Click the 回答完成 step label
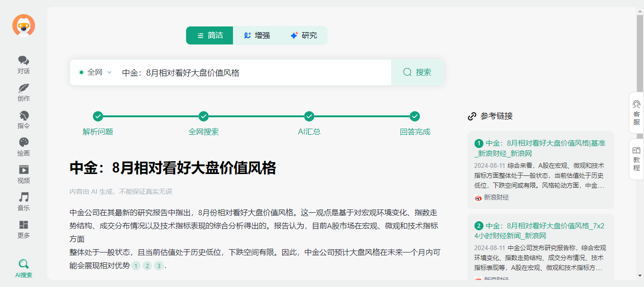Image resolution: width=644 pixels, height=287 pixels. pyautogui.click(x=415, y=132)
